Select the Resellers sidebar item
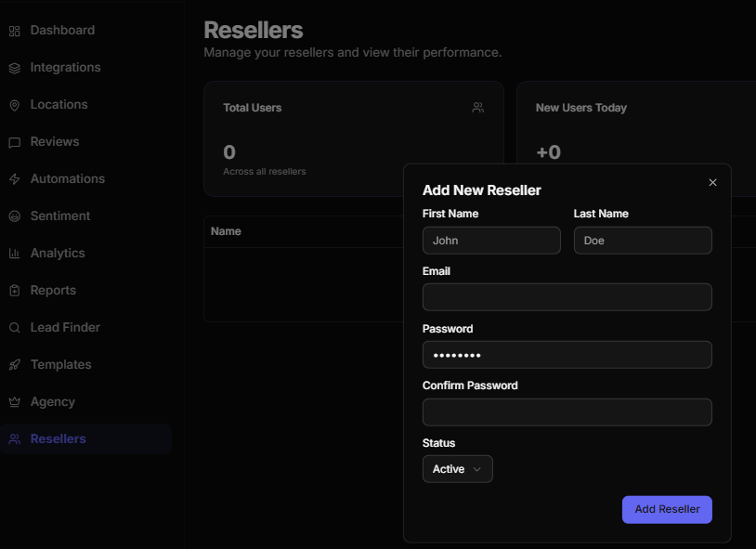Viewport: 756px width, 549px height. pos(58,439)
